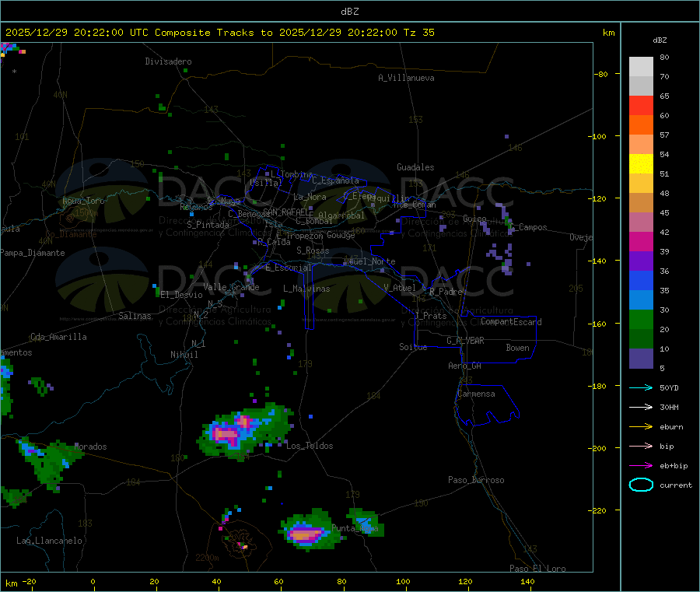700x592 pixels.
Task: Click the V_Atuel map label
Action: pyautogui.click(x=400, y=288)
